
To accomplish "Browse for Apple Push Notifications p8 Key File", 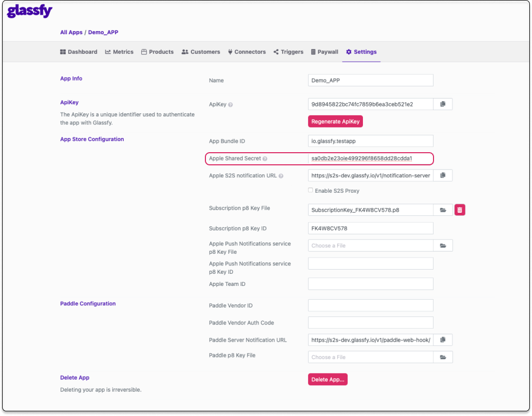I will coord(443,246).
